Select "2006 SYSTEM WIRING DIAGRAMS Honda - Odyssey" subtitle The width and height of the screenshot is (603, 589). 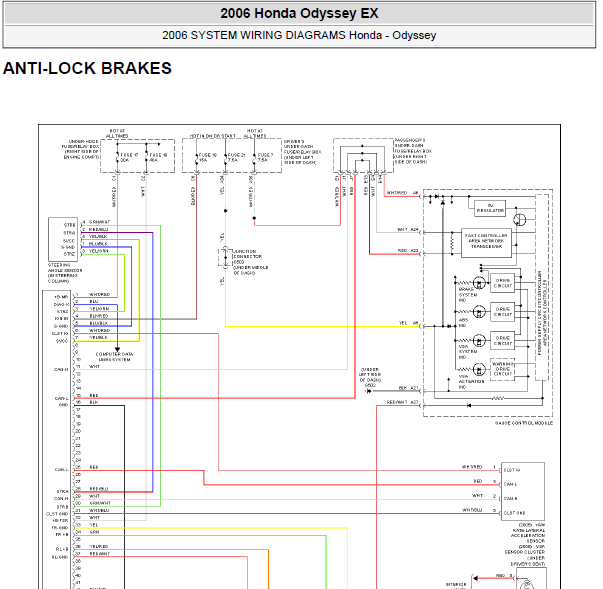(x=299, y=35)
